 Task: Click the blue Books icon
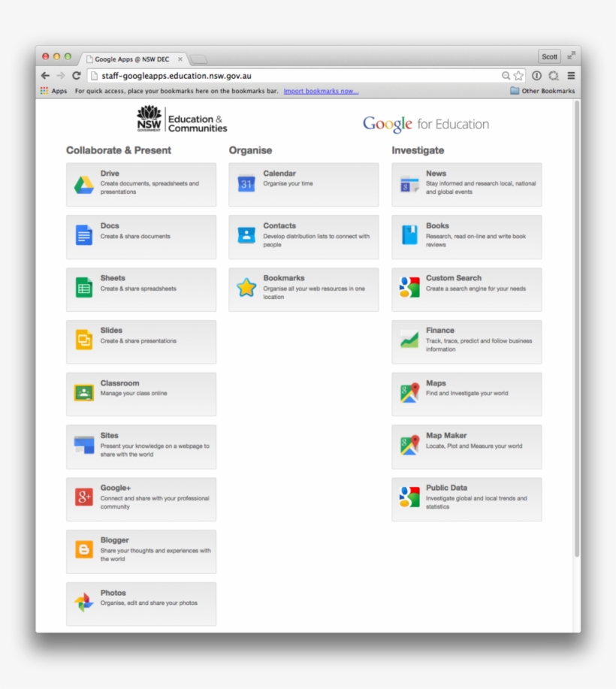click(x=409, y=235)
